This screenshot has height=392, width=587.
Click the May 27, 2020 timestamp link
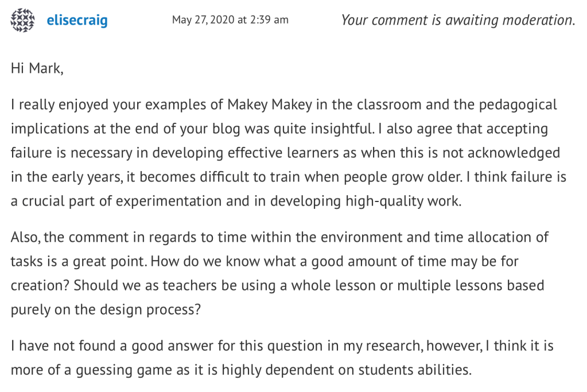pyautogui.click(x=230, y=20)
